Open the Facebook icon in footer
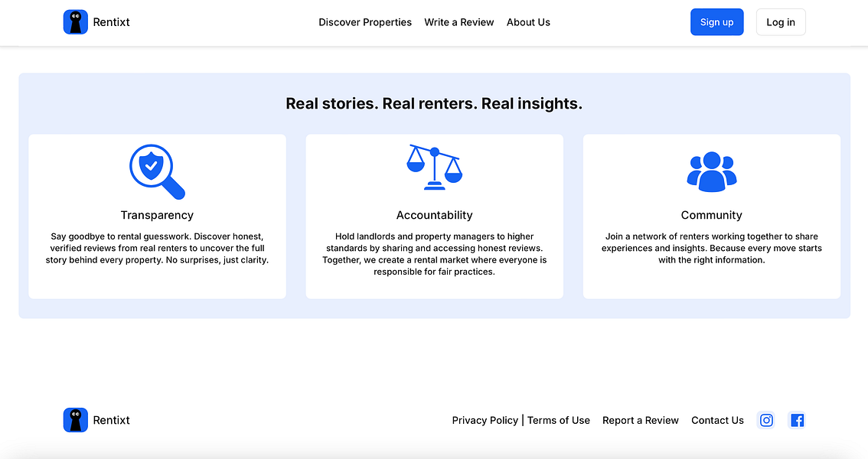Viewport: 868px width, 459px height. tap(797, 420)
